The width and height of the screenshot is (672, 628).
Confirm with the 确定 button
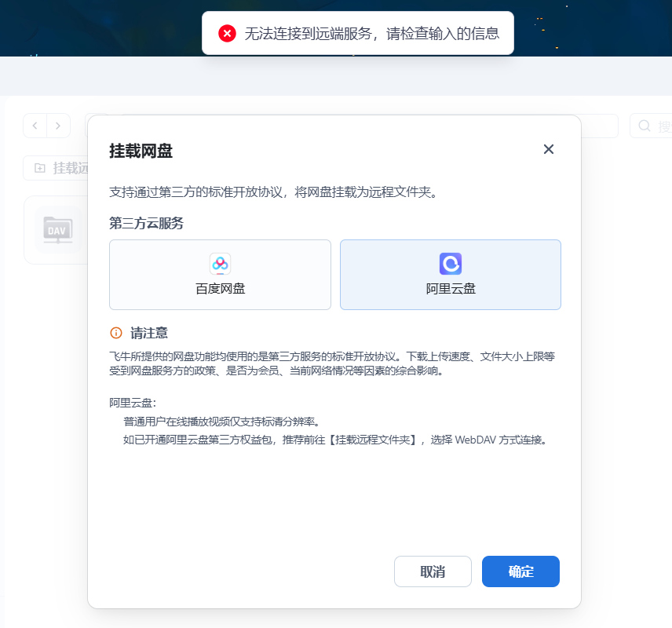(520, 571)
